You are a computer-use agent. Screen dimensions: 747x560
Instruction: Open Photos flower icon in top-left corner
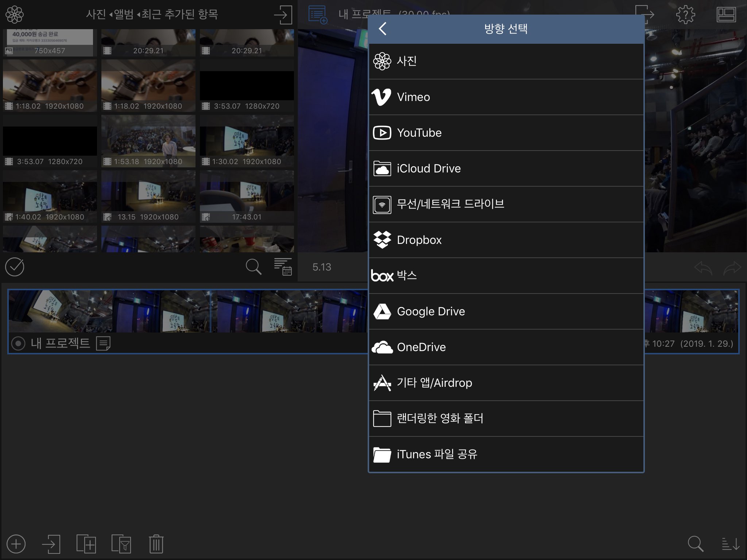(15, 15)
